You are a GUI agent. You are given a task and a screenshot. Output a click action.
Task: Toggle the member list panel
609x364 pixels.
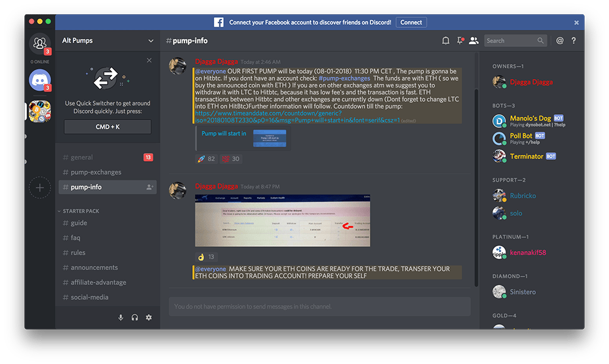tap(473, 40)
